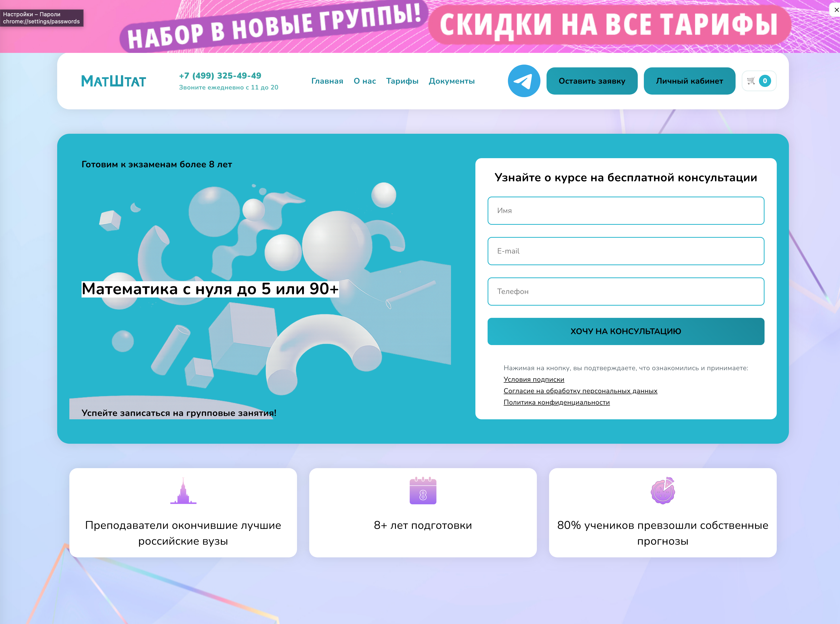
Task: Click the Готовим к экзаменам более 8 лет text
Action: click(x=157, y=164)
